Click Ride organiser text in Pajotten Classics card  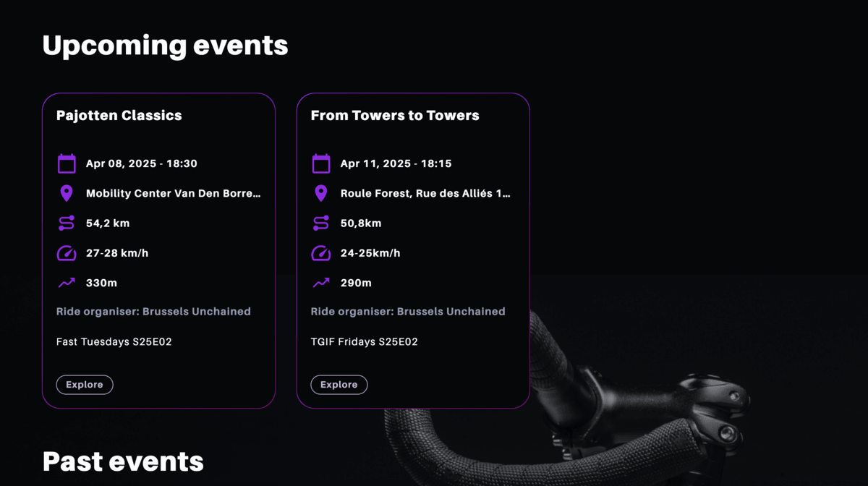(x=153, y=312)
